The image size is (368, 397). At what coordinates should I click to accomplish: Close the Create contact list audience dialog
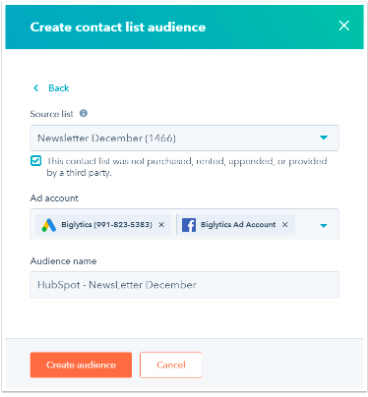coord(344,26)
